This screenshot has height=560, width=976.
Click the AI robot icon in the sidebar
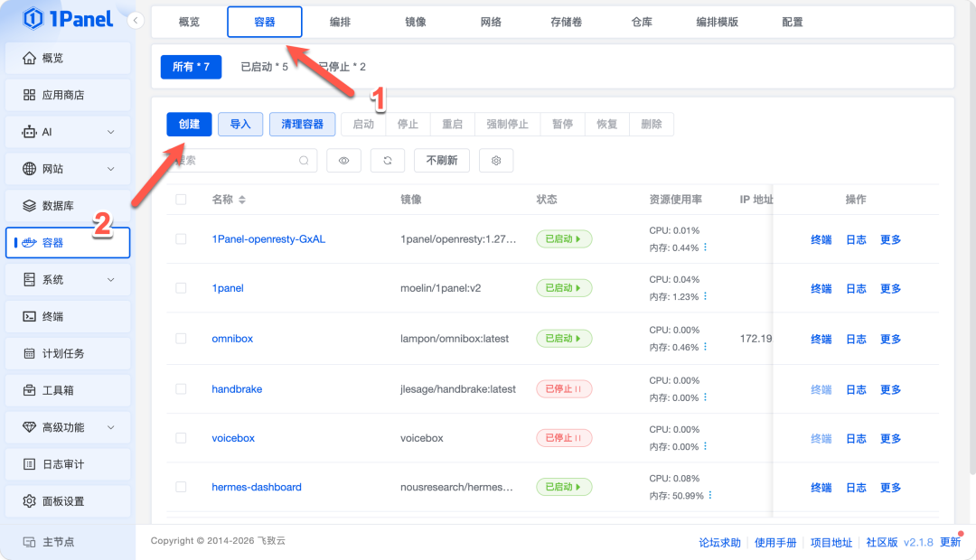[29, 132]
